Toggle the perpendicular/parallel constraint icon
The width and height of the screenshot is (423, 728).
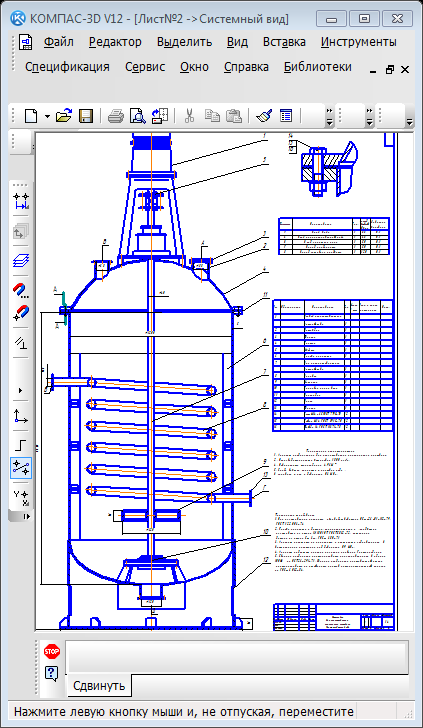(21, 342)
